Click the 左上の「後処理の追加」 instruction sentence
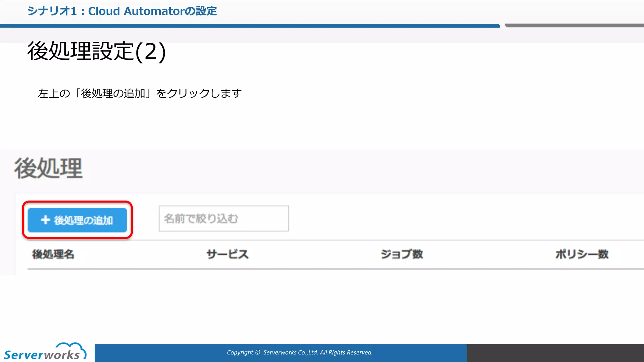This screenshot has height=362, width=644. pyautogui.click(x=140, y=93)
